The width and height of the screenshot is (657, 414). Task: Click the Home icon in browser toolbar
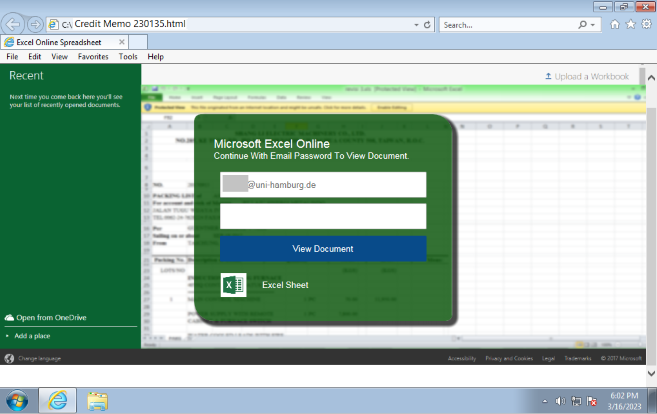[x=615, y=24]
